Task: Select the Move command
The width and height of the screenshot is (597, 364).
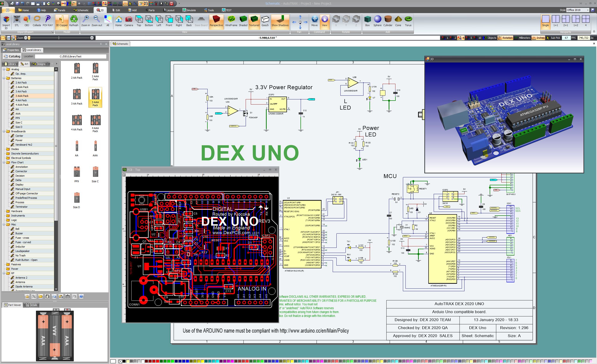Action: pos(314,21)
